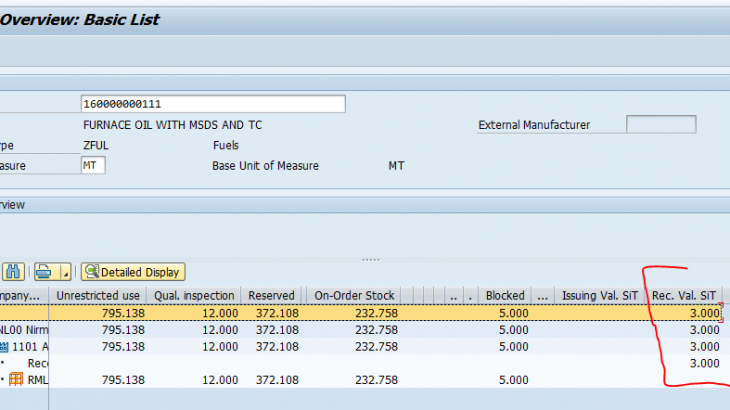Select the Rec. Val. SiT column header

coord(683,296)
